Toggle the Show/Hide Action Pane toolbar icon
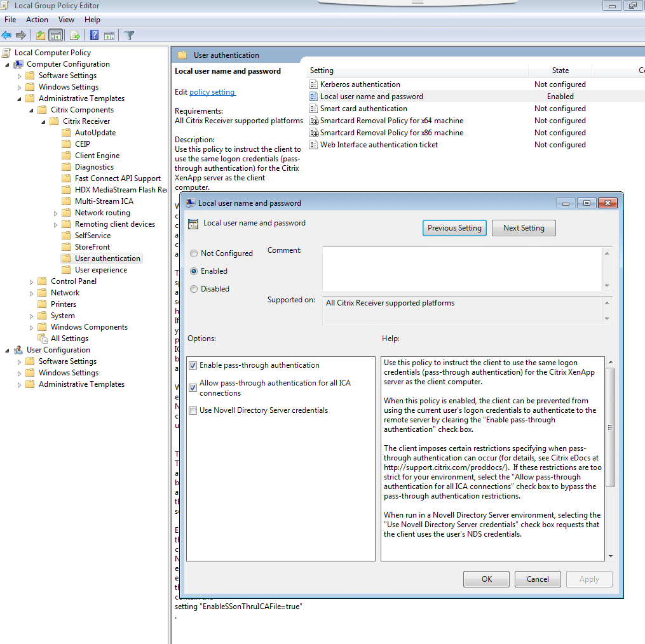 (109, 36)
